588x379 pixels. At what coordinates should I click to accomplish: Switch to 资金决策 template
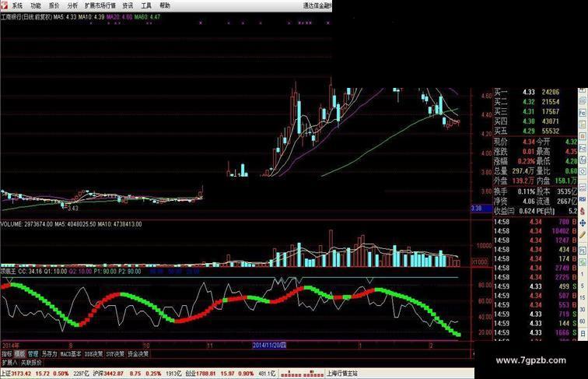click(x=138, y=353)
